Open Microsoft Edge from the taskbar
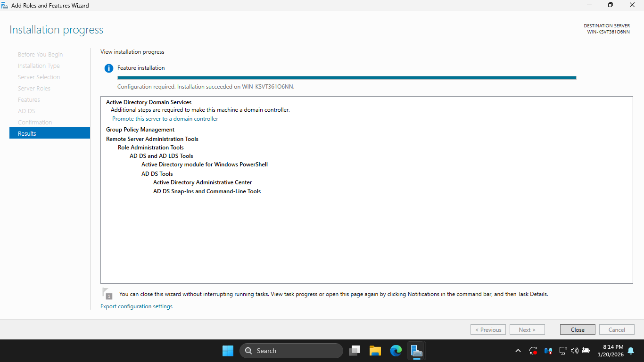This screenshot has width=644, height=362. (x=396, y=351)
